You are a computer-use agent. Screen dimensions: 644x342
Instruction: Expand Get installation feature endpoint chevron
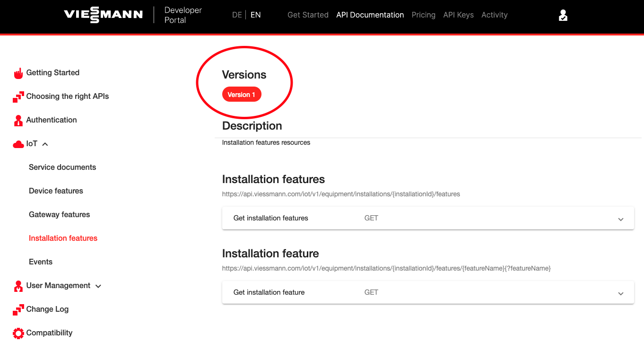(621, 293)
